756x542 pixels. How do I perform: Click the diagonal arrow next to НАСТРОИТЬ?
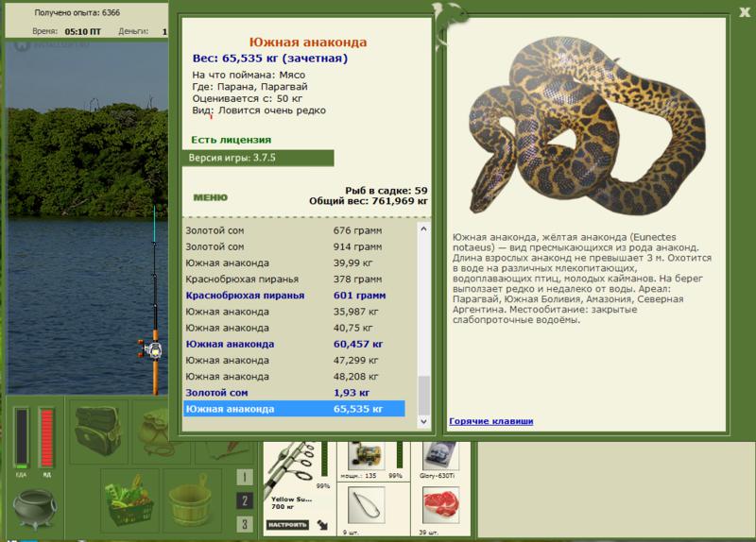tap(322, 525)
